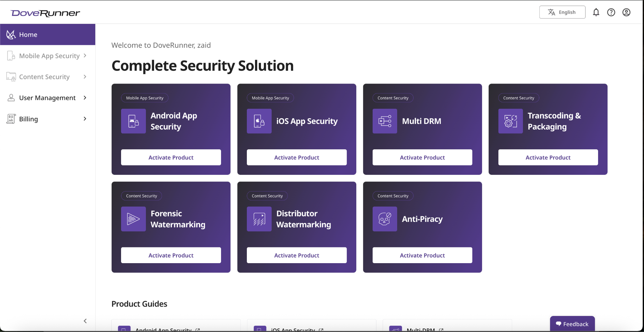Screen dimensions: 644x332
Task: Click the Forensic Watermarking card icon
Action: pos(133,219)
